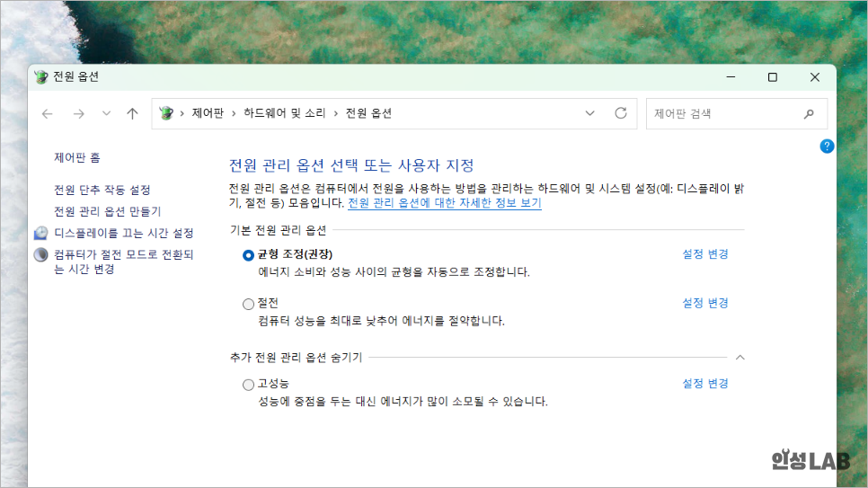Click sleep moon icon in sidebar

(x=41, y=255)
